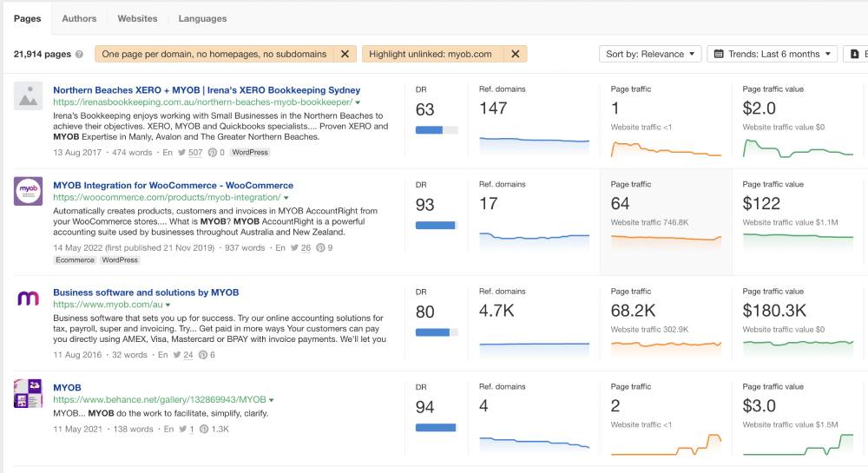The height and width of the screenshot is (473, 868).
Task: Click Twitter icon next to 1 share
Action: [x=182, y=429]
